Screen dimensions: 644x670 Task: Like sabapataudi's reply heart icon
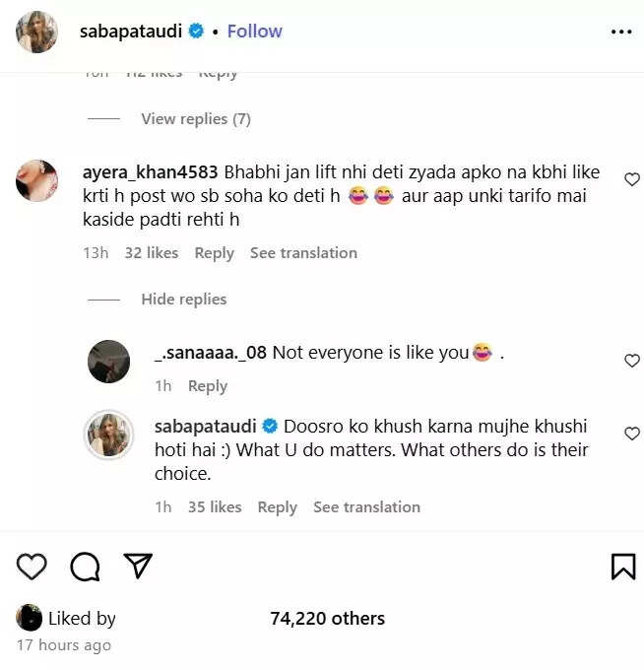pos(632,434)
